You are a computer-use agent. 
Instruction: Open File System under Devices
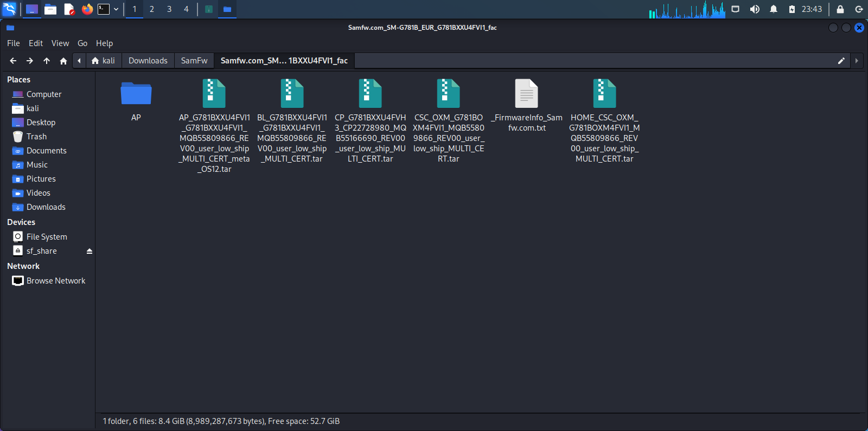48,237
